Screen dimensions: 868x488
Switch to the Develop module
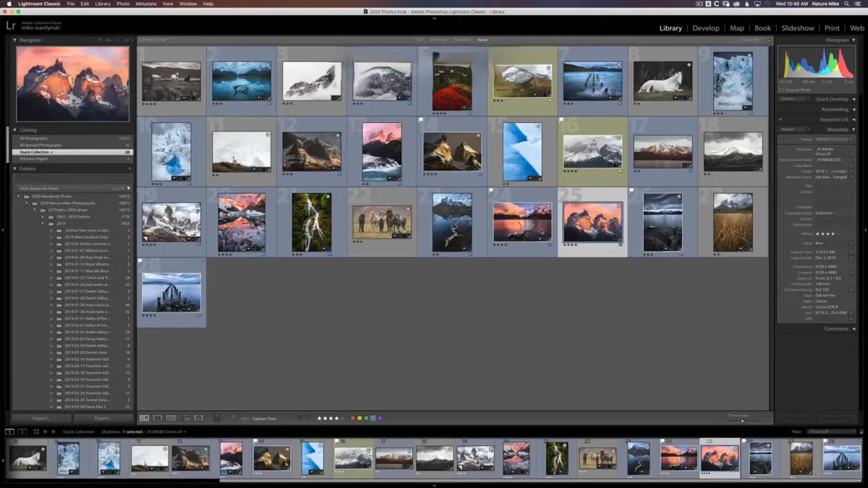pos(706,27)
